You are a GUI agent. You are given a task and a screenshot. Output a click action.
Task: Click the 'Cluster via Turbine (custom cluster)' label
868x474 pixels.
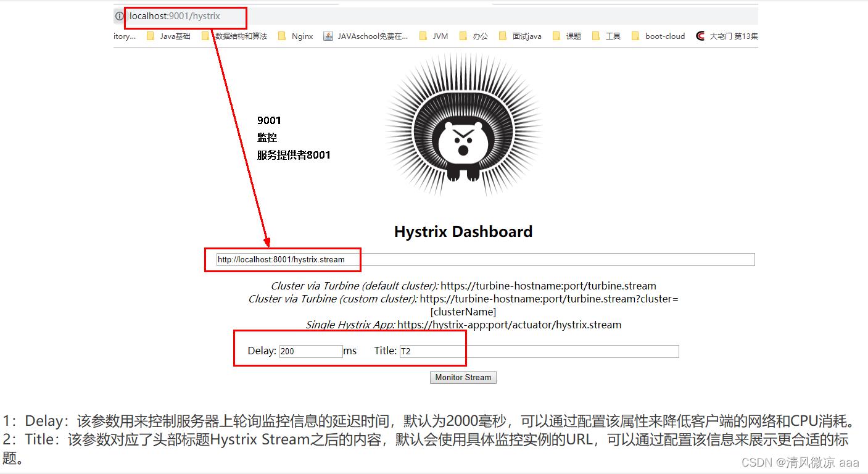333,299
